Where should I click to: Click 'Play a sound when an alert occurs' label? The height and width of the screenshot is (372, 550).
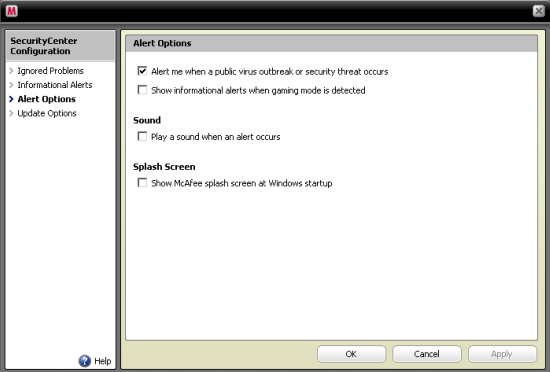216,137
